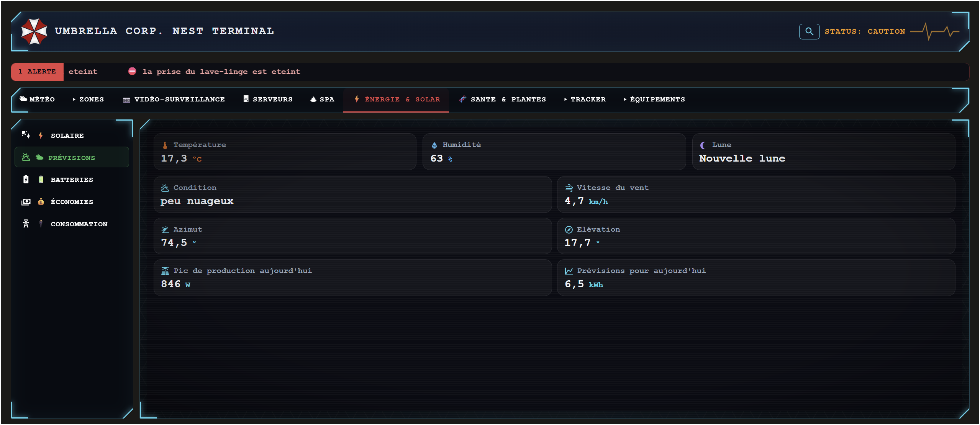The width and height of the screenshot is (980, 425).
Task: Click the 17,7 ° elevation value
Action: pos(582,243)
